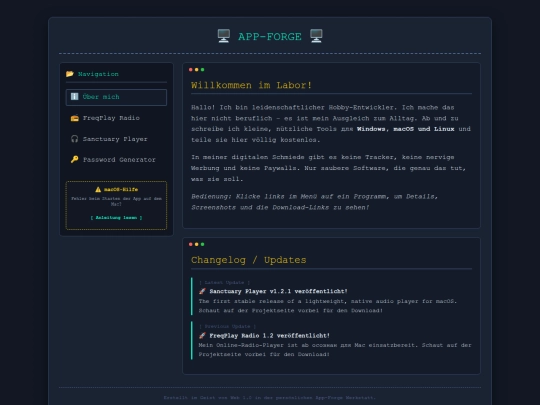Viewport: 540px width, 405px height.
Task: Click bold Windows, macOS und Linux text
Action: 405,129
